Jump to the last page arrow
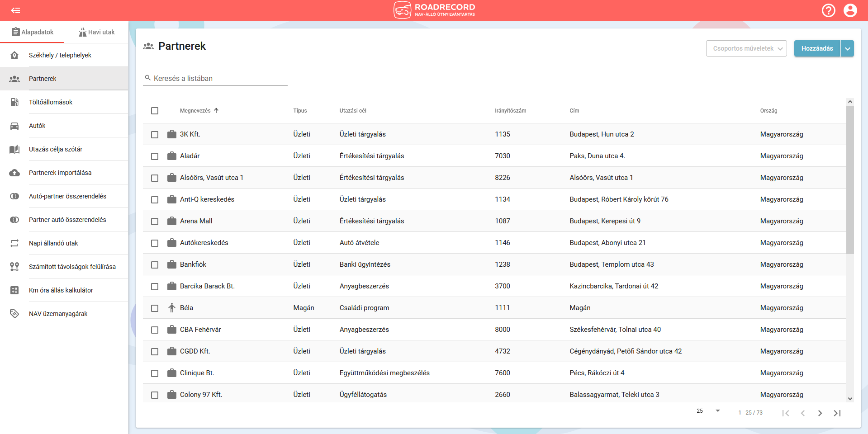Image resolution: width=868 pixels, height=434 pixels. [837, 413]
